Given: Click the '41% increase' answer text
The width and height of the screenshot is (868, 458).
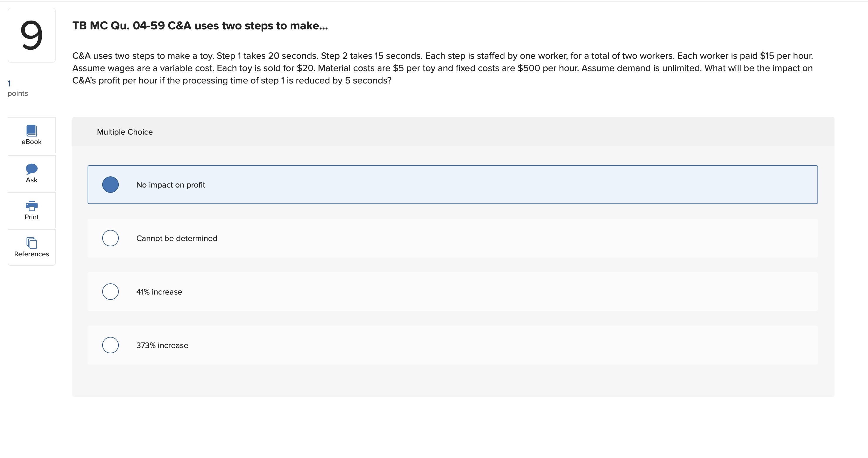Looking at the screenshot, I should (x=159, y=292).
